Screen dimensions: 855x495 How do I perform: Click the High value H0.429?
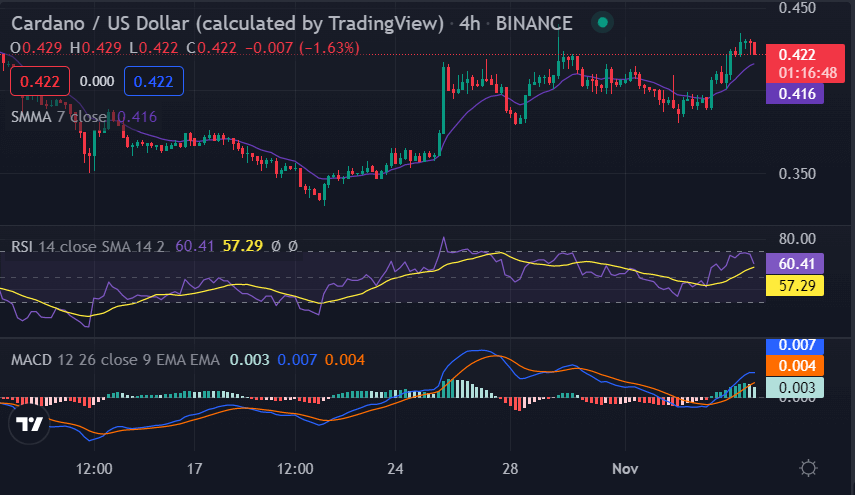[x=95, y=48]
